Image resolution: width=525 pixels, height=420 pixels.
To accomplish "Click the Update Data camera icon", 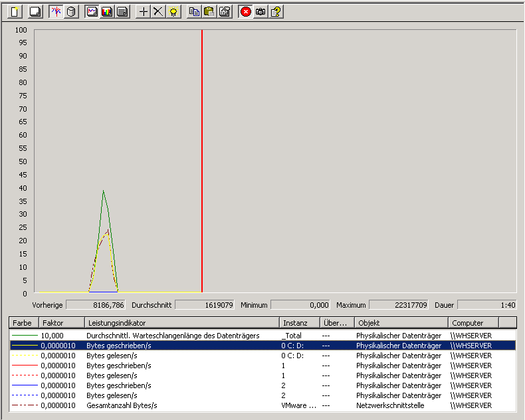I will pos(261,12).
